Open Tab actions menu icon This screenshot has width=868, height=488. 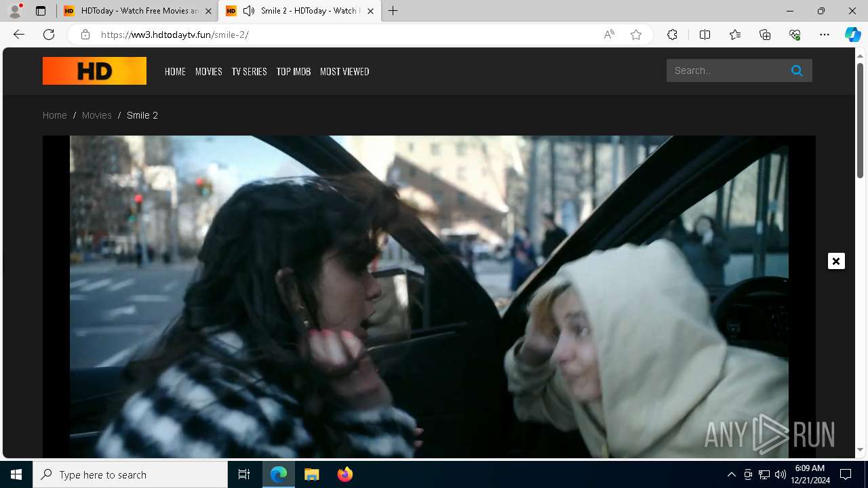[41, 11]
